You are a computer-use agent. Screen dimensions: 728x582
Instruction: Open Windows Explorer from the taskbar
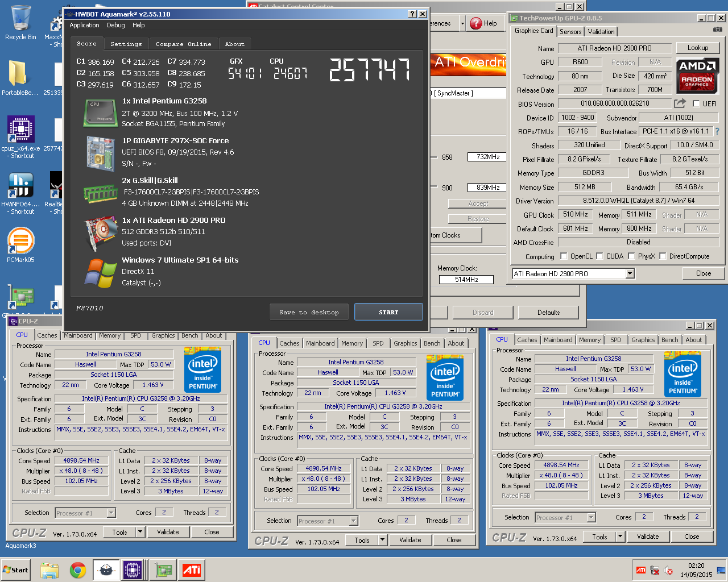click(x=49, y=570)
